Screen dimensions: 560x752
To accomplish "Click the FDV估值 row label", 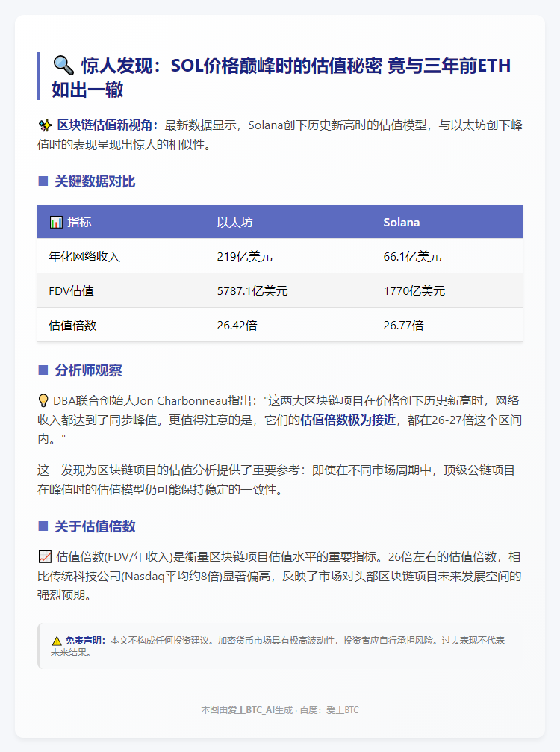I will coord(71,290).
